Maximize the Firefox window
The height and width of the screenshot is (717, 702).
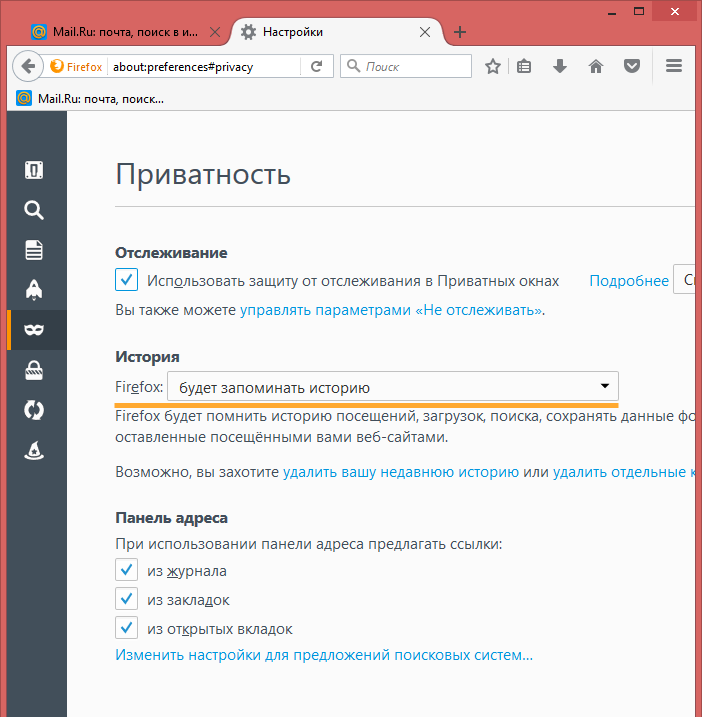click(639, 11)
